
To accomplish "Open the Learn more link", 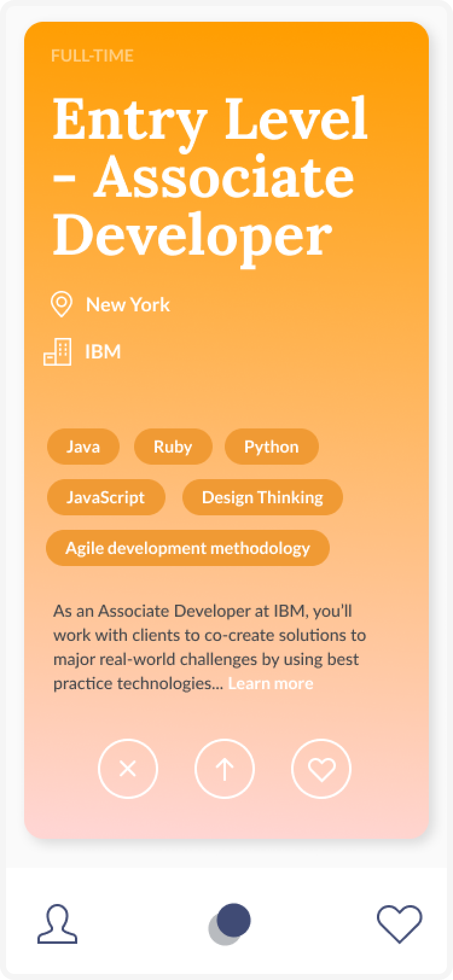I will [x=271, y=684].
